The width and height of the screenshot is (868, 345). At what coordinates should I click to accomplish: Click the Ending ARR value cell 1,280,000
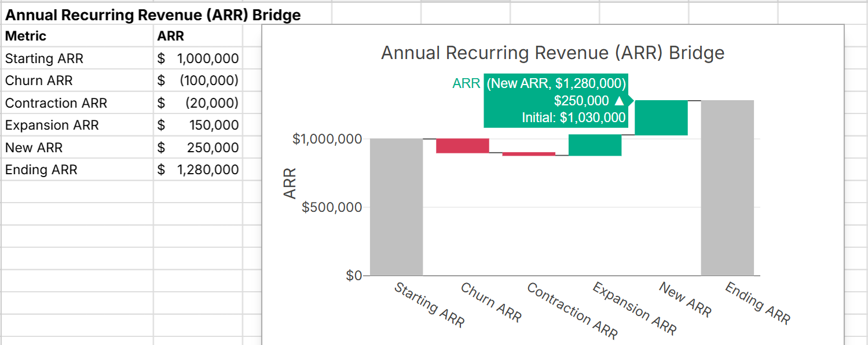pyautogui.click(x=197, y=170)
